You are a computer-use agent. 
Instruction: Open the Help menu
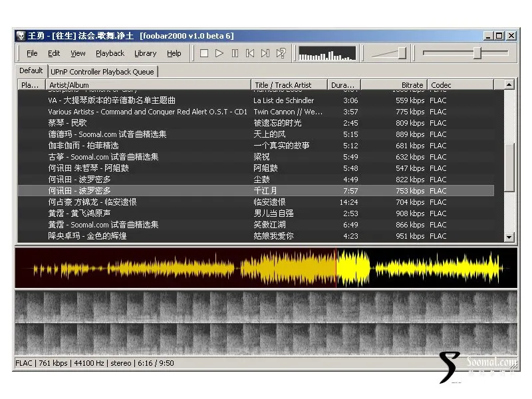pos(174,53)
